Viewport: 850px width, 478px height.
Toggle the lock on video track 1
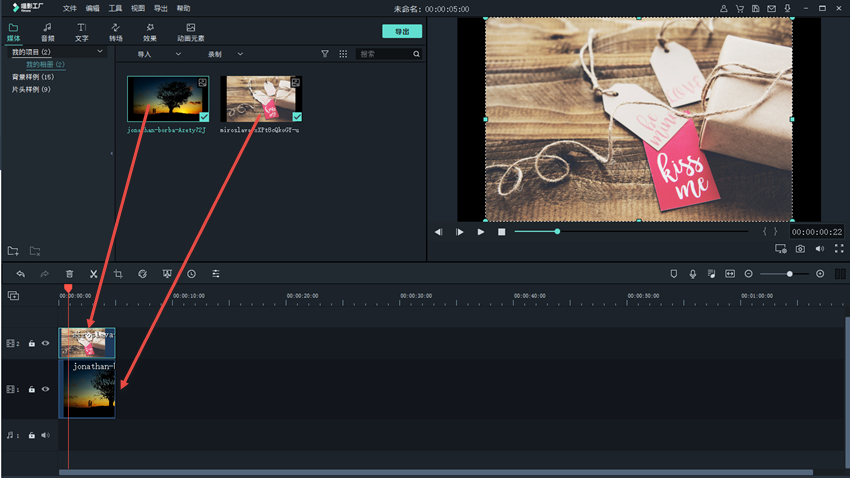pos(31,389)
